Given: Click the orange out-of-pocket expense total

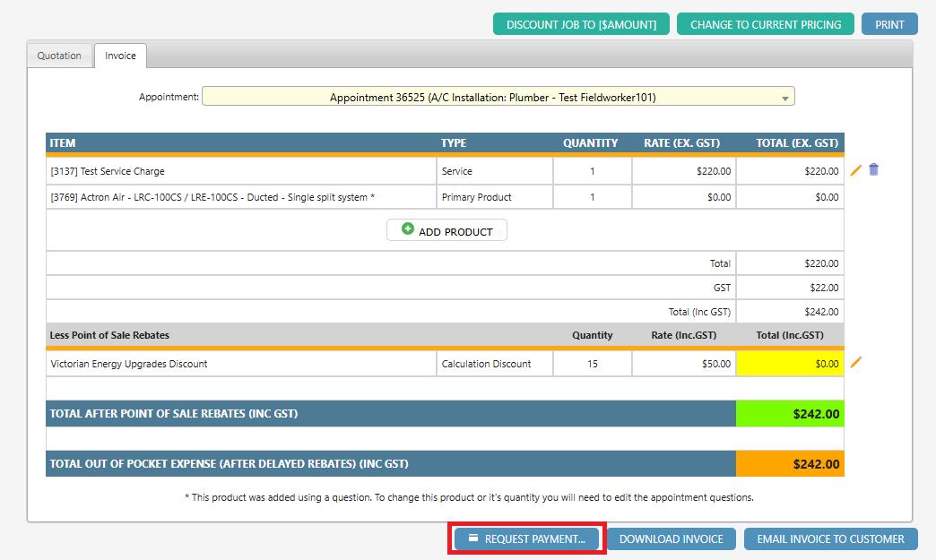Looking at the screenshot, I should click(x=790, y=464).
